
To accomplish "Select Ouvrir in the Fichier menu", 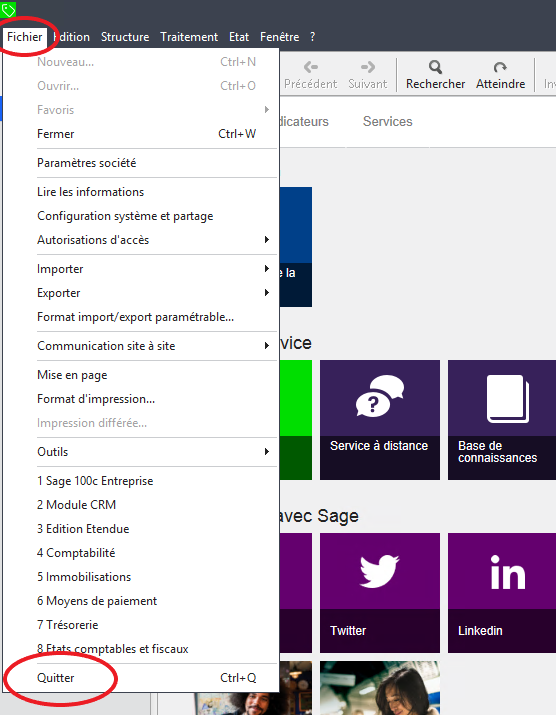I will pos(141,86).
